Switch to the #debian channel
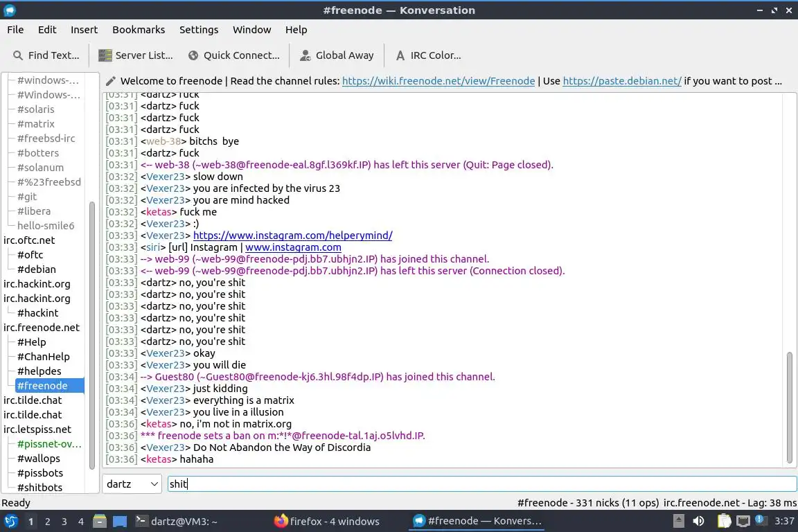This screenshot has height=532, width=798. [36, 269]
